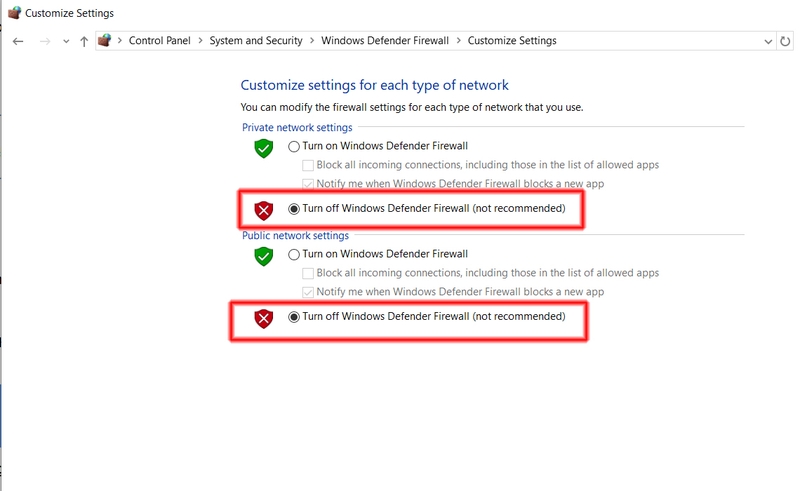Image resolution: width=800 pixels, height=491 pixels.
Task: Click the green shield under Private network settings
Action: (x=264, y=148)
